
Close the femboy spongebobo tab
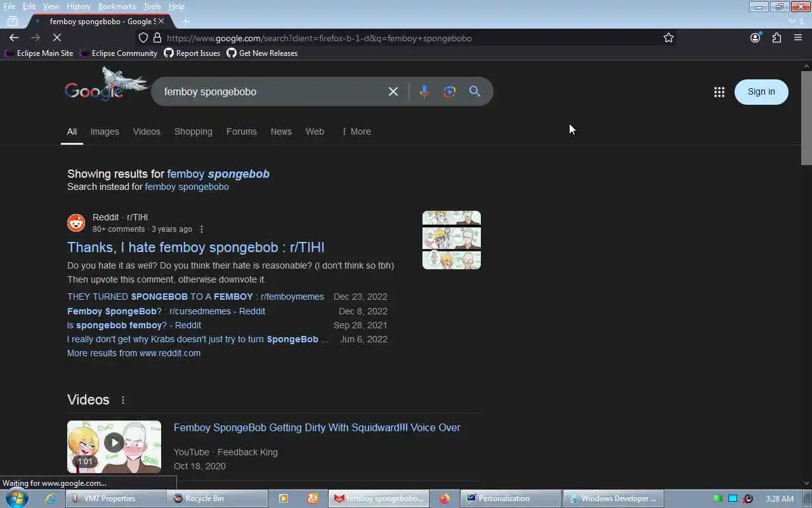tap(161, 21)
